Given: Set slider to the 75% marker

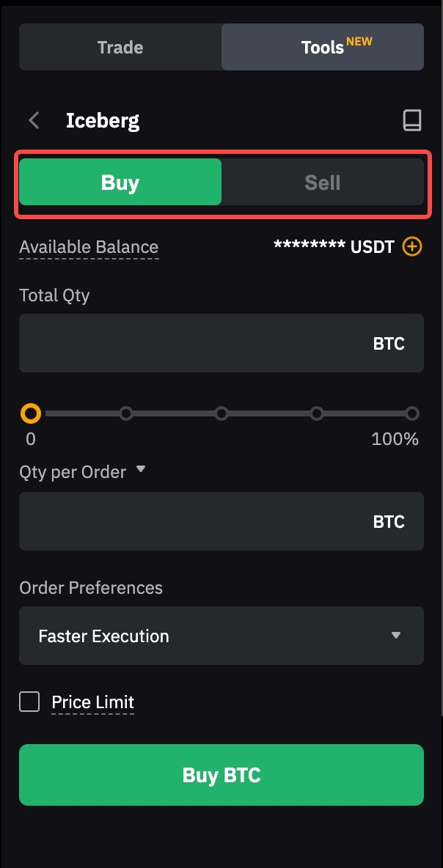Looking at the screenshot, I should 317,413.
